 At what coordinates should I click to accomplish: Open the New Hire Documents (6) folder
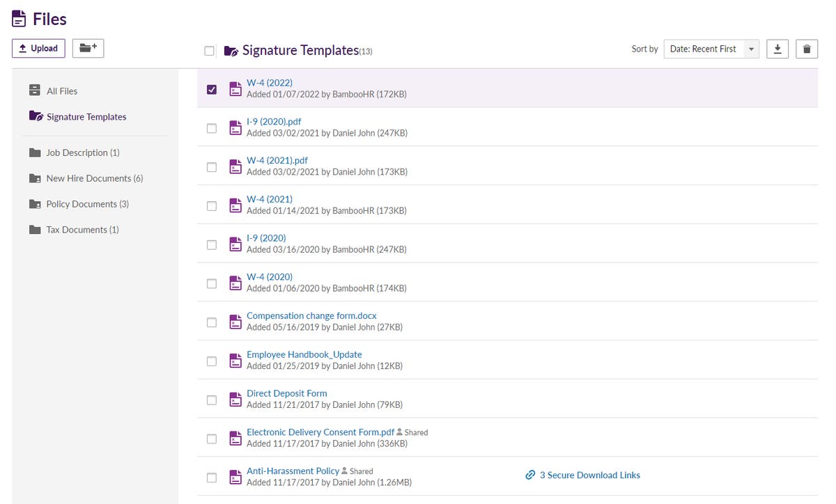(x=95, y=178)
